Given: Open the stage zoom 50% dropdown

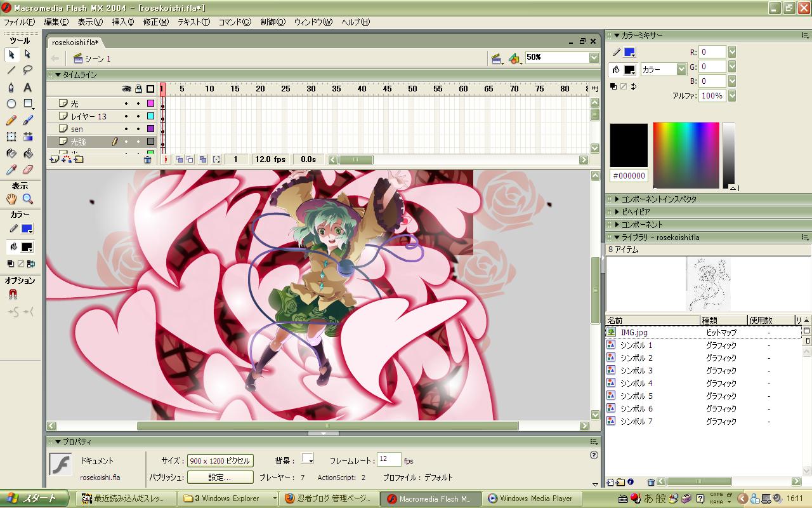Looking at the screenshot, I should pyautogui.click(x=594, y=57).
